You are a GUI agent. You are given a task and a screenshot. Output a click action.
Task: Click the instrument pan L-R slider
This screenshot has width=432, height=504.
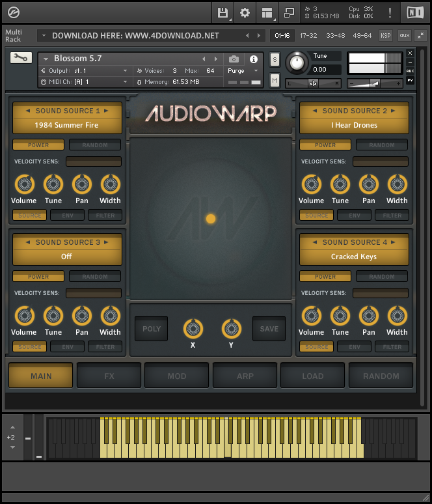click(313, 83)
